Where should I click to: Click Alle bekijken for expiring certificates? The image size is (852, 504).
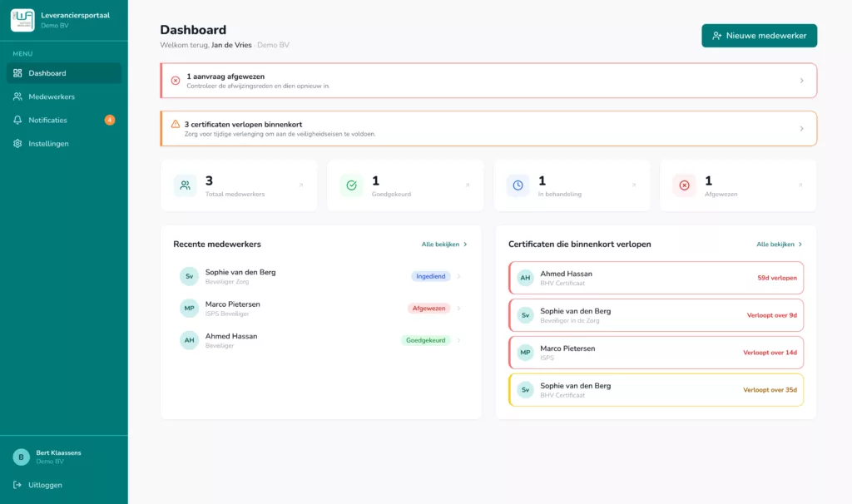(x=779, y=245)
